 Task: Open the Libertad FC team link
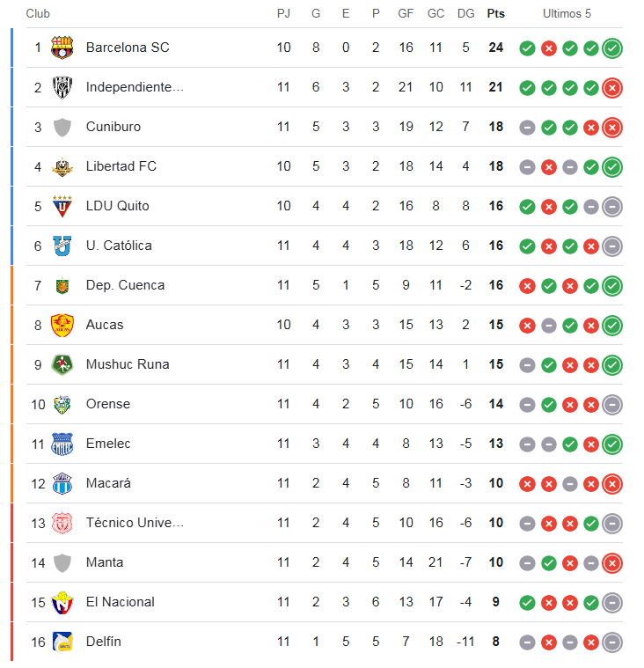[121, 166]
